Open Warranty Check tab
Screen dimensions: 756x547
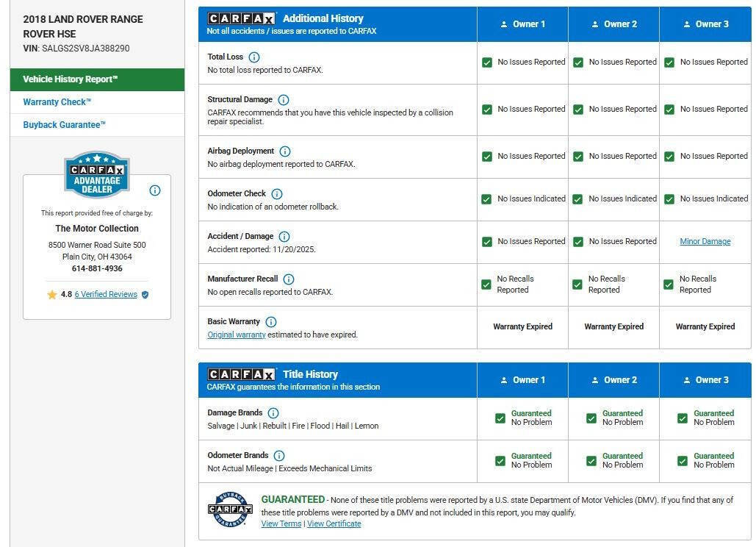57,102
